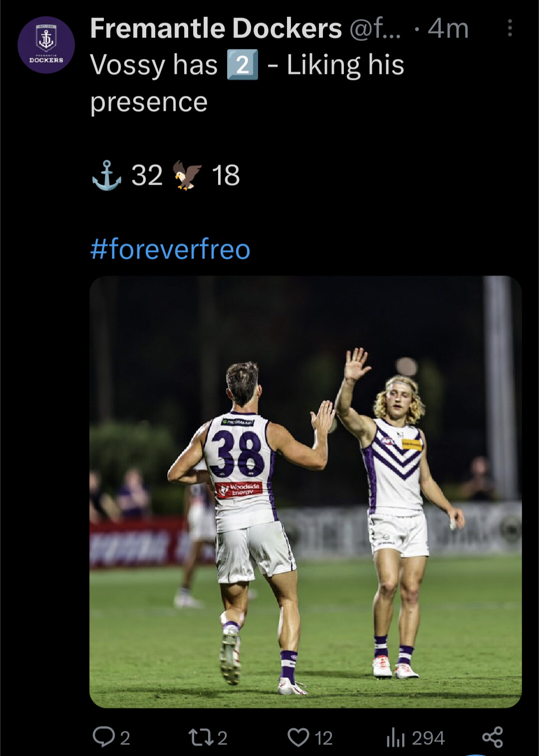
Task: Click the truncated @f... account handle
Action: [x=375, y=29]
